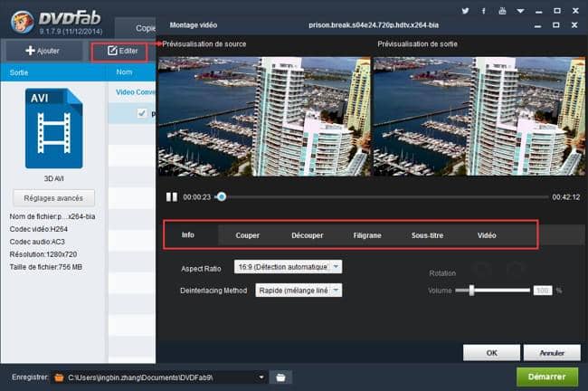Click the elapsed time 00:00:23
The height and width of the screenshot is (391, 588).
[197, 197]
